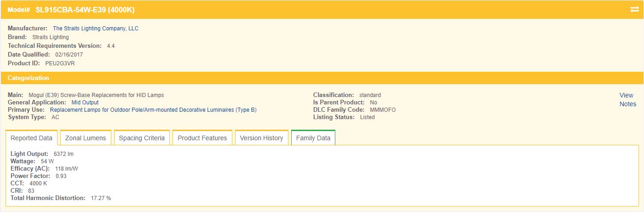Click the Technical Requirements Version value 4.4
This screenshot has width=644, height=212.
[x=111, y=46]
